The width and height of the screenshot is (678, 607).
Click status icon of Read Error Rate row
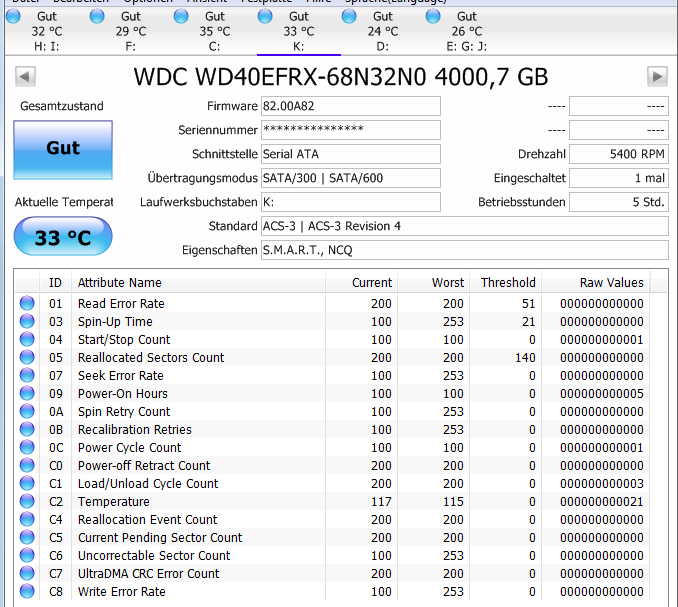27,304
